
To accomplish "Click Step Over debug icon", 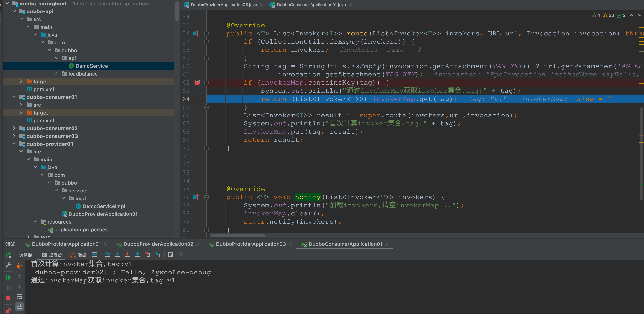I will point(107,255).
